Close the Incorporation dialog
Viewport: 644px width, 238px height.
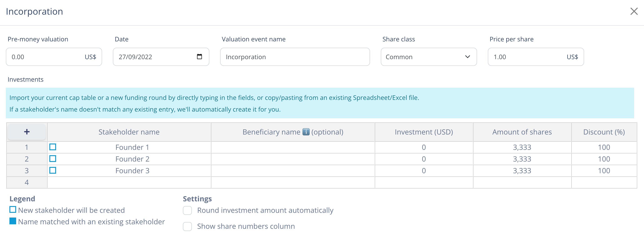pyautogui.click(x=634, y=11)
